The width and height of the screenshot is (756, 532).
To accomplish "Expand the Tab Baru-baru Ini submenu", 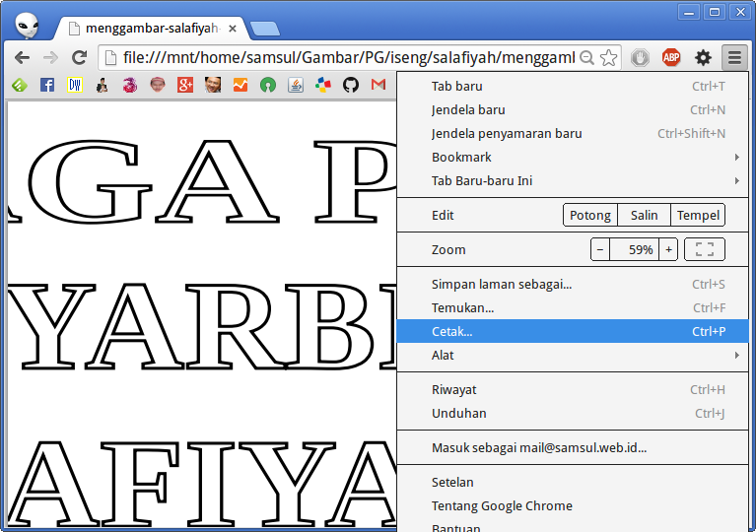I will (573, 180).
